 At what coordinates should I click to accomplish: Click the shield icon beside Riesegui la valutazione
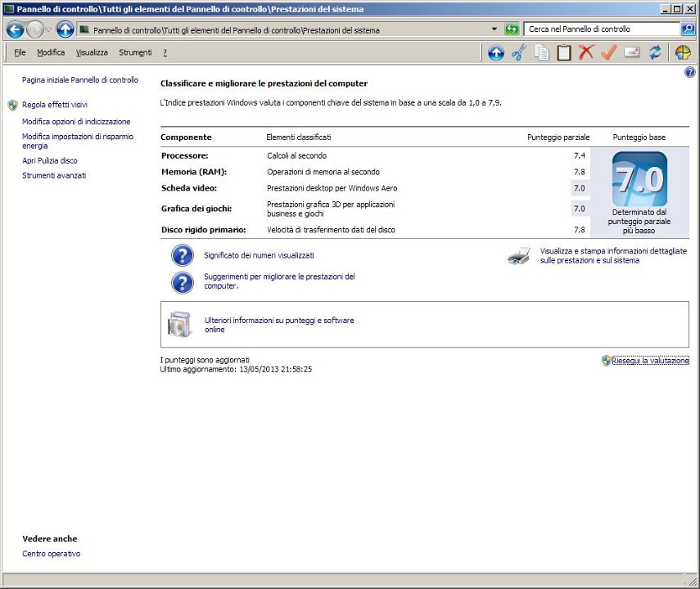(x=606, y=361)
